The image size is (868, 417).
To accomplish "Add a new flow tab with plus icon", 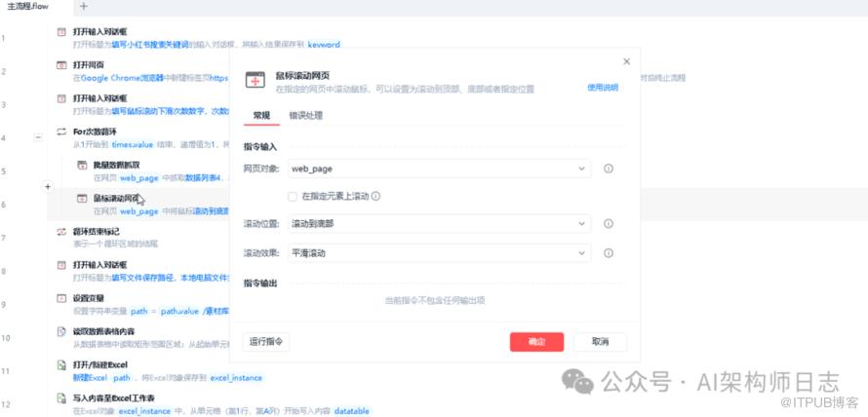I will click(x=84, y=6).
